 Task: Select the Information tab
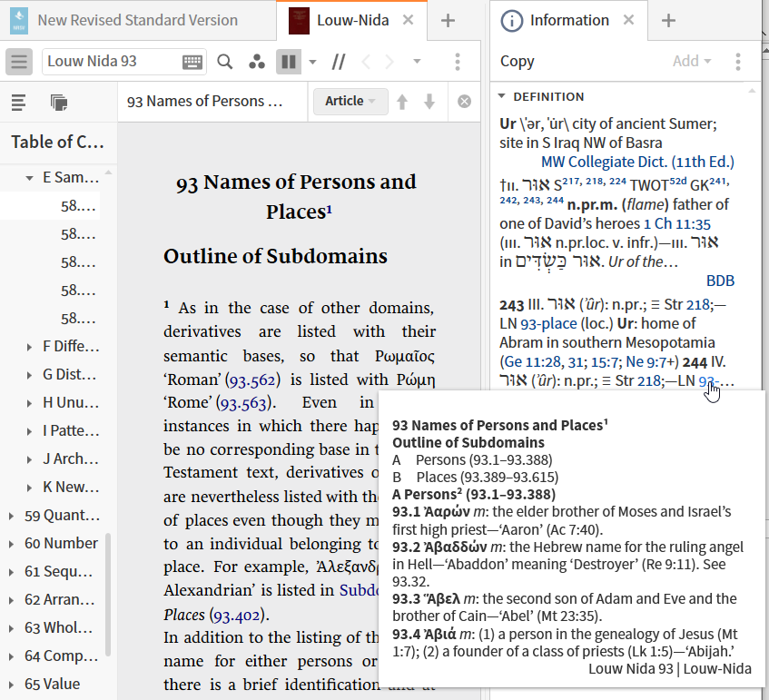pos(569,20)
